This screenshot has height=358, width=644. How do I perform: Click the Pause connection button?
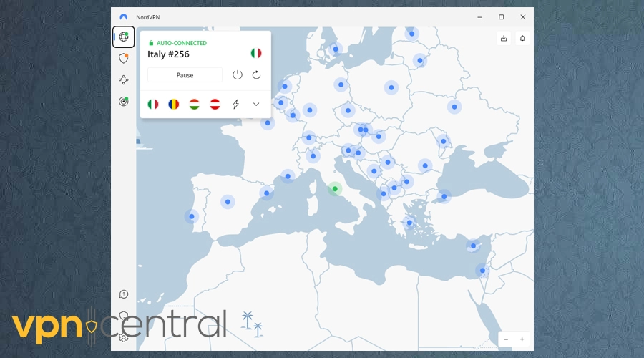point(185,75)
